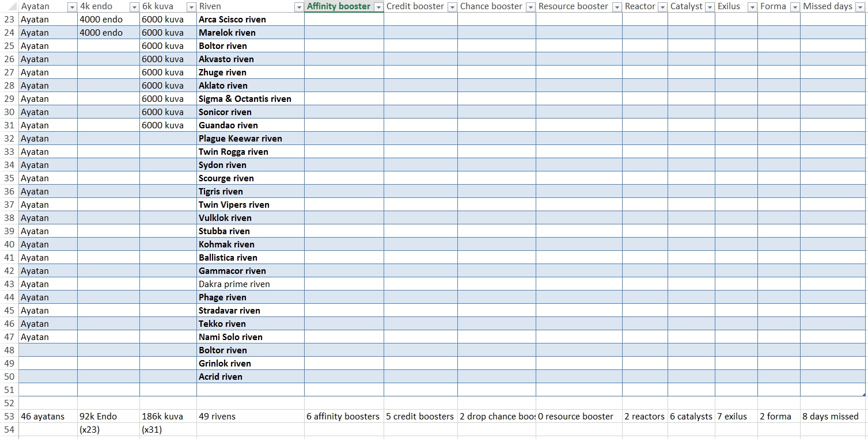Open the Resource booster filter dropdown
This screenshot has height=439, width=868.
[x=617, y=7]
